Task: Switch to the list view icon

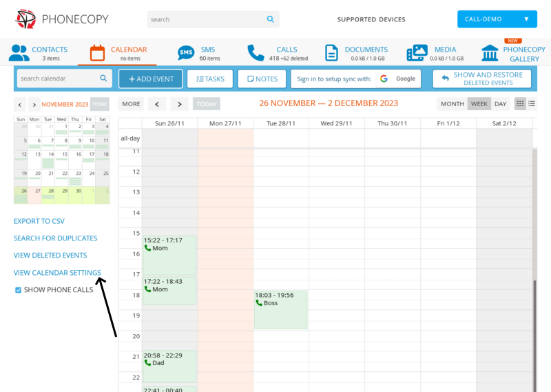Action: click(532, 104)
